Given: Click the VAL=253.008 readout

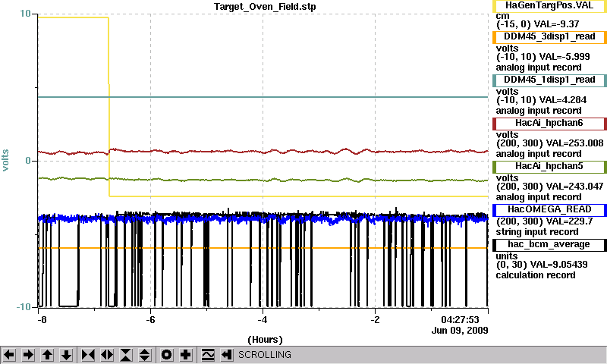Looking at the screenshot, I should (574, 143).
